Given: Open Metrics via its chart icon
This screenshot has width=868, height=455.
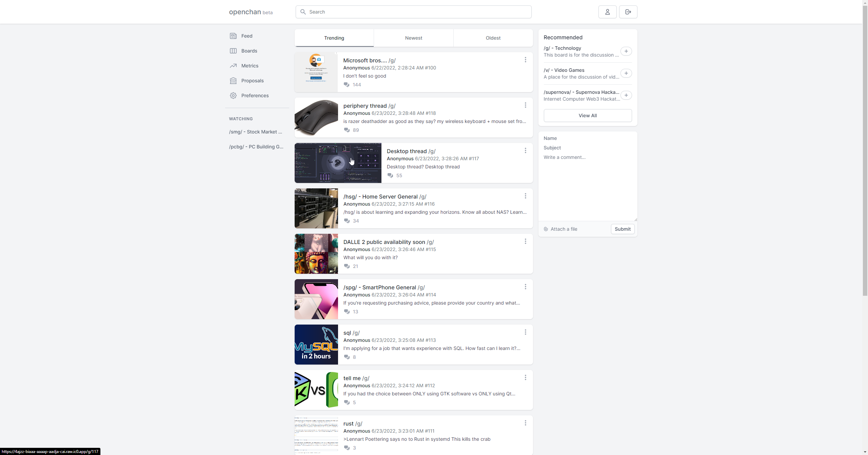Looking at the screenshot, I should [x=233, y=66].
